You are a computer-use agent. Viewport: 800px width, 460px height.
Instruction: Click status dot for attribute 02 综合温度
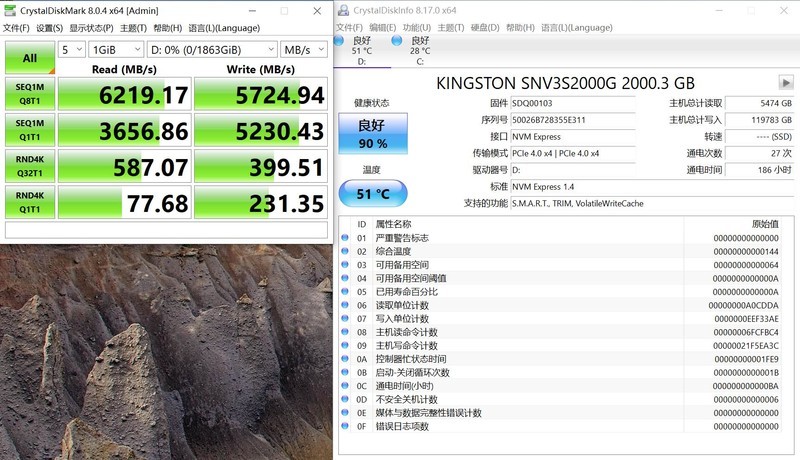coord(345,251)
